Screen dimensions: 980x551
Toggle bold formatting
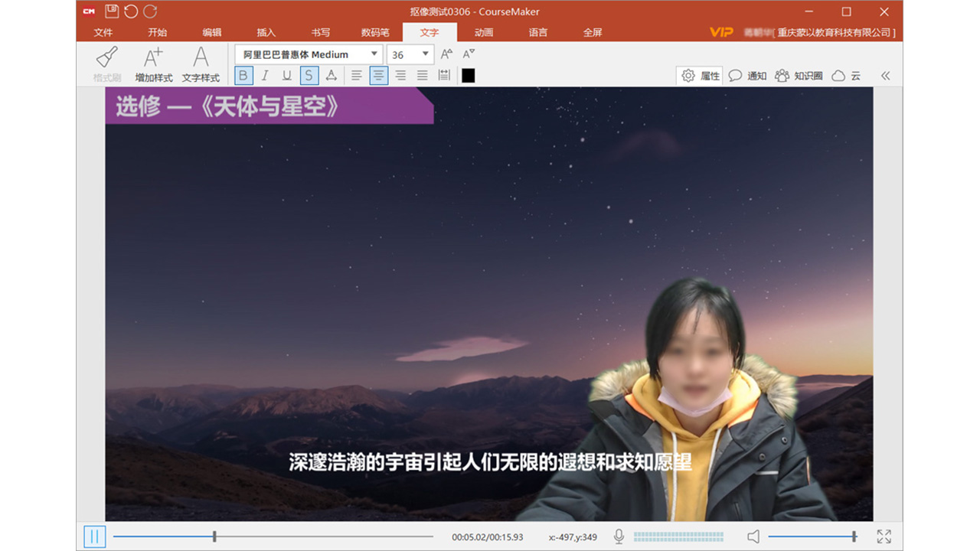243,75
